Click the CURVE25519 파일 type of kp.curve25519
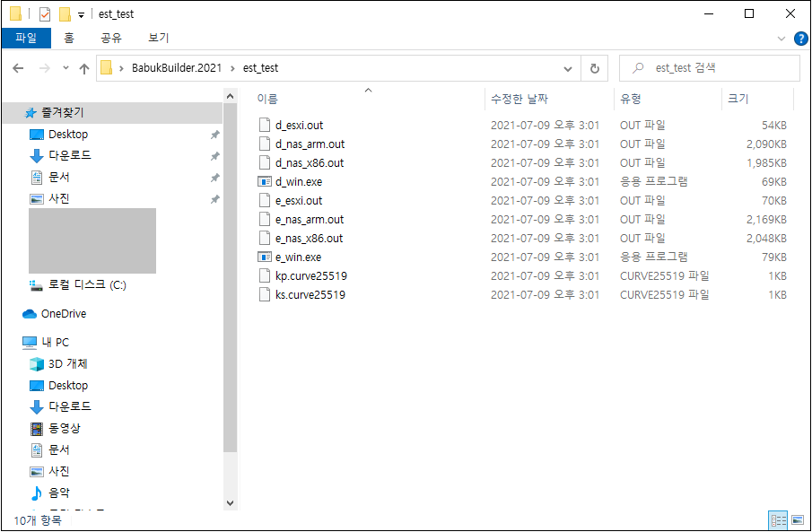Image resolution: width=812 pixels, height=532 pixels. coord(665,275)
